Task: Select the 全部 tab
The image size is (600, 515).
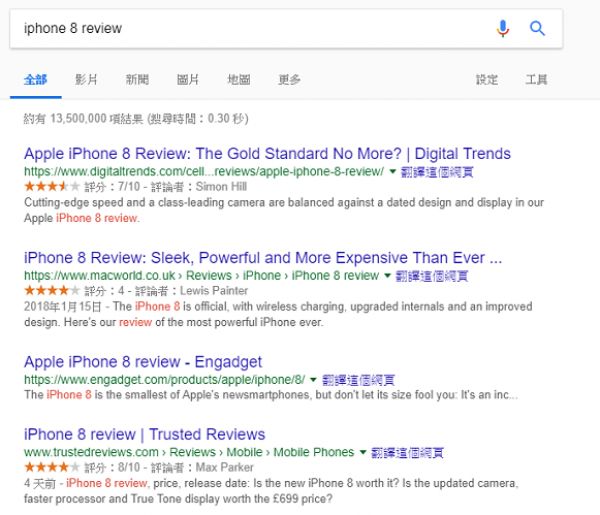Action: pos(36,80)
